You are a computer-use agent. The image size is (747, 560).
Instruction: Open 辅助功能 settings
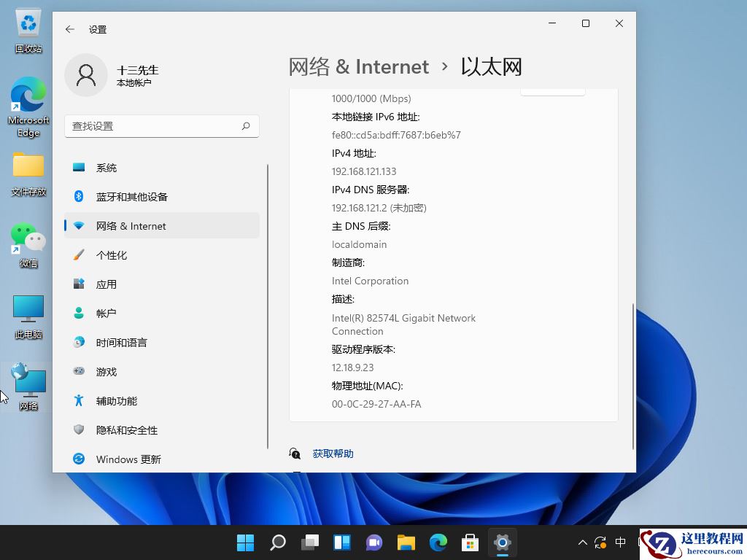pos(115,400)
